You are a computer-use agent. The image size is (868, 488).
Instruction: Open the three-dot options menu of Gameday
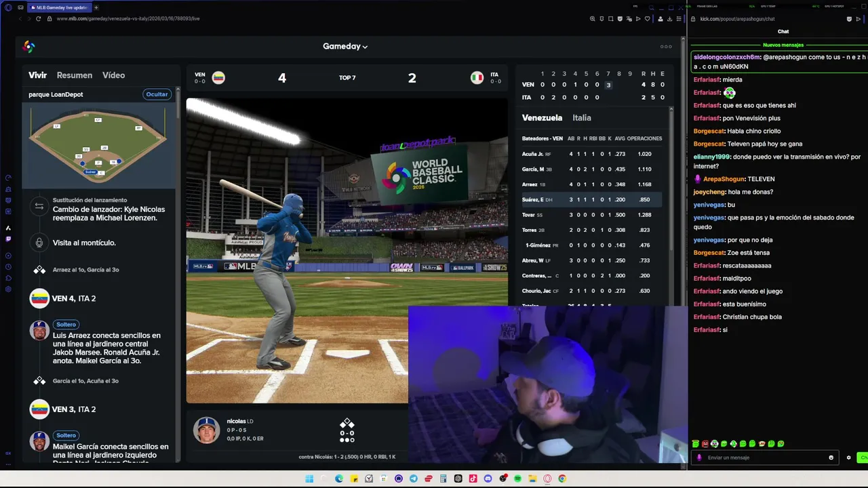pyautogui.click(x=666, y=47)
